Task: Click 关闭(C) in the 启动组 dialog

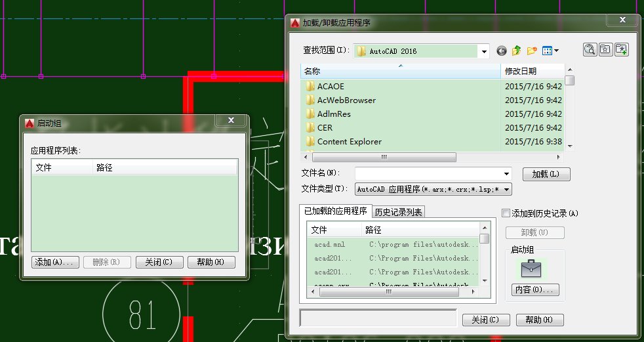Action: pyautogui.click(x=159, y=263)
